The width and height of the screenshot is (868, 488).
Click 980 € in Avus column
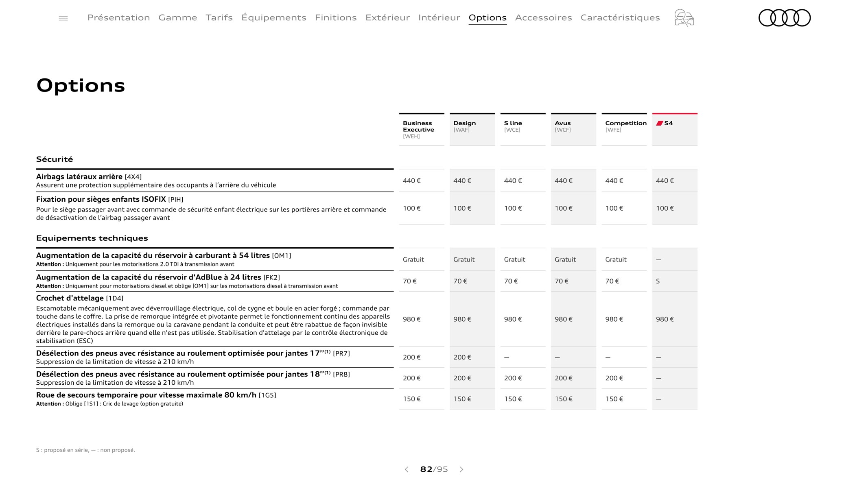pyautogui.click(x=564, y=319)
